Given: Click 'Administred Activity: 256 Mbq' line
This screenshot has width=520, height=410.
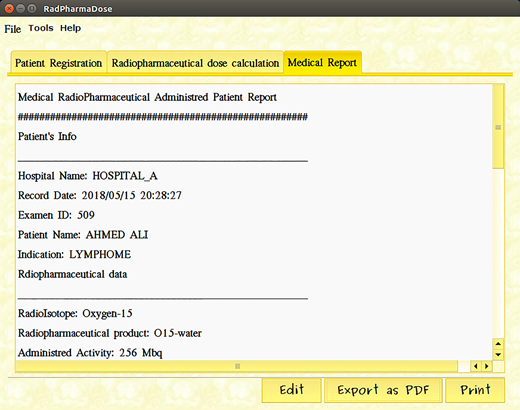Looking at the screenshot, I should coord(90,353).
